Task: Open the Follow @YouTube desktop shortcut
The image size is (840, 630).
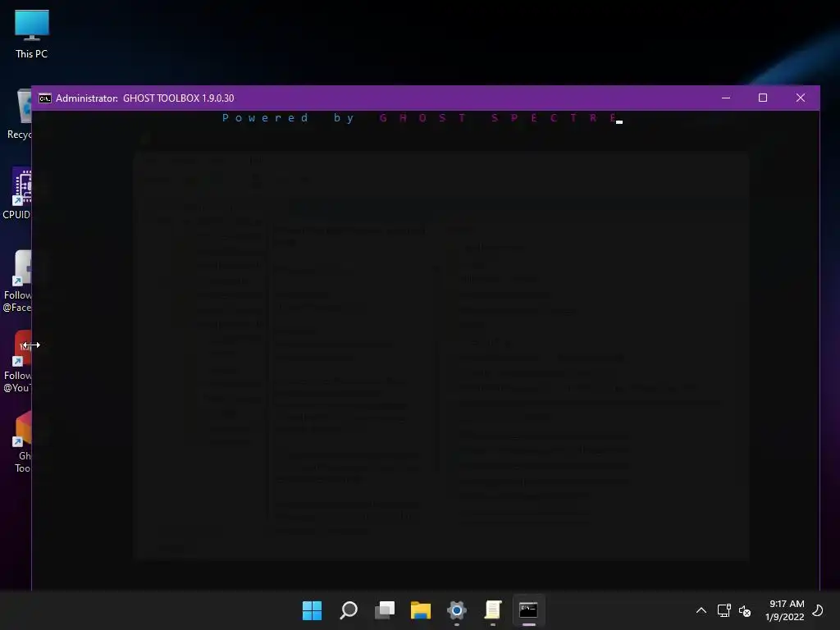Action: tap(20, 361)
